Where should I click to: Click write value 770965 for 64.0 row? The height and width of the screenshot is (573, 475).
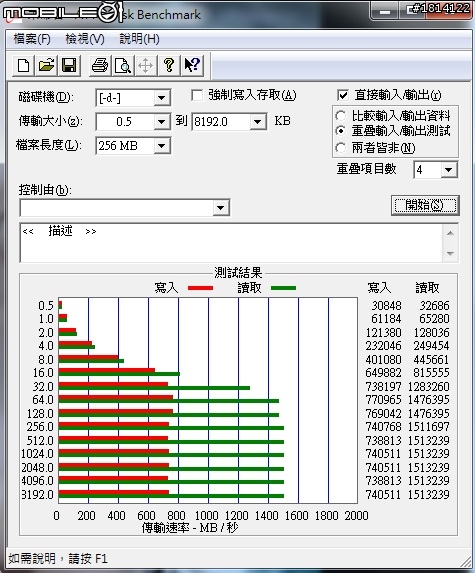click(383, 400)
